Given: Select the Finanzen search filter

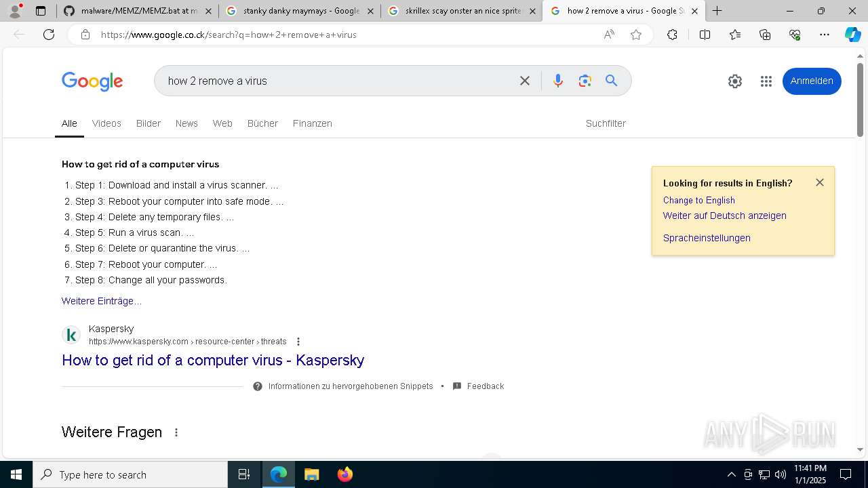Looking at the screenshot, I should 313,123.
